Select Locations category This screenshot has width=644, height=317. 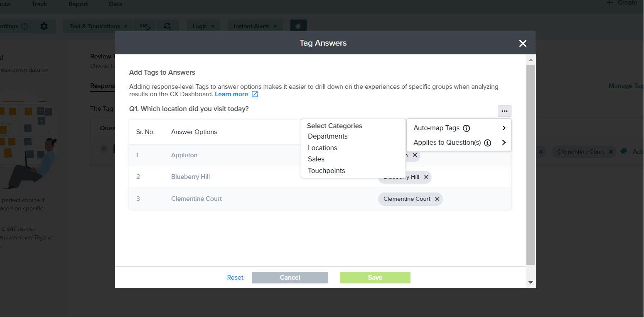point(322,148)
